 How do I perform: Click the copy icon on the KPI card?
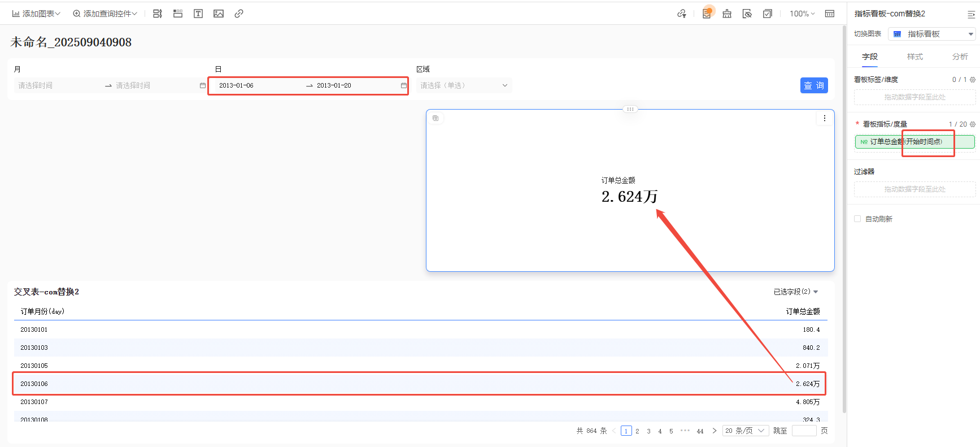click(435, 118)
